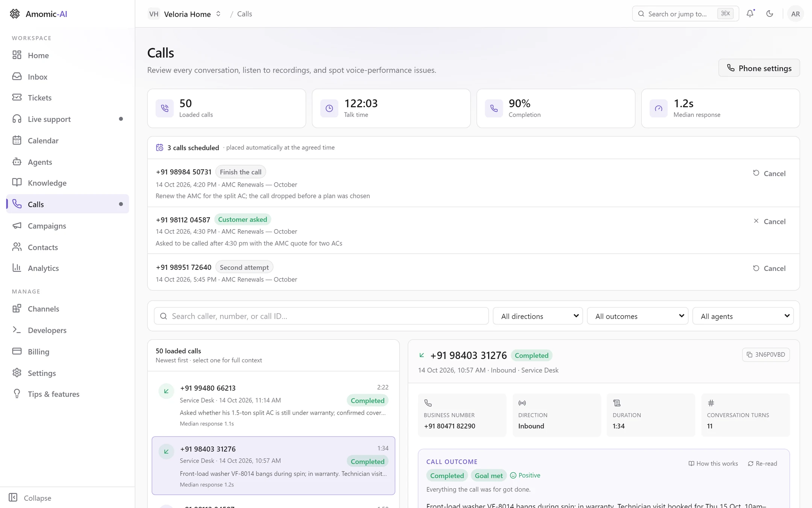Viewport: 812px width, 508px height.
Task: Open Developers section
Action: pos(68,330)
